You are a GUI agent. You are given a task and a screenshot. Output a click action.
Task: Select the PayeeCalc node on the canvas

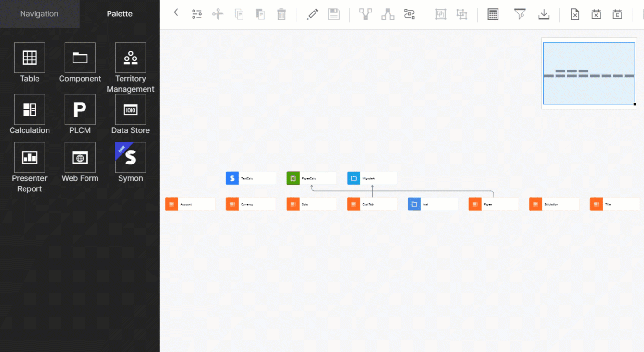(311, 178)
